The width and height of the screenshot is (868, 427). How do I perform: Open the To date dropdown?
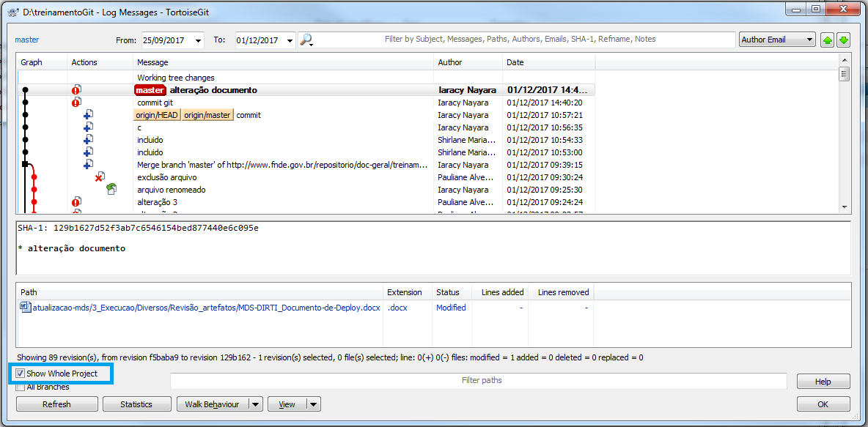[290, 40]
